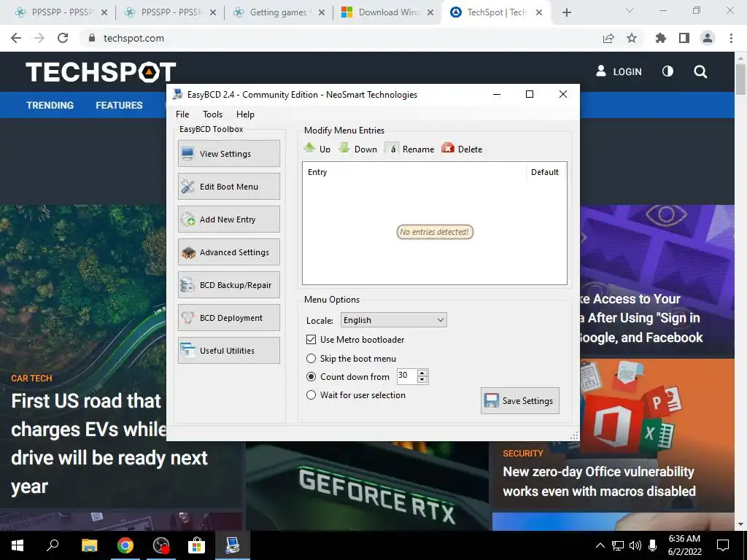The height and width of the screenshot is (560, 747).
Task: Click the share page icon in Chrome
Action: [608, 38]
